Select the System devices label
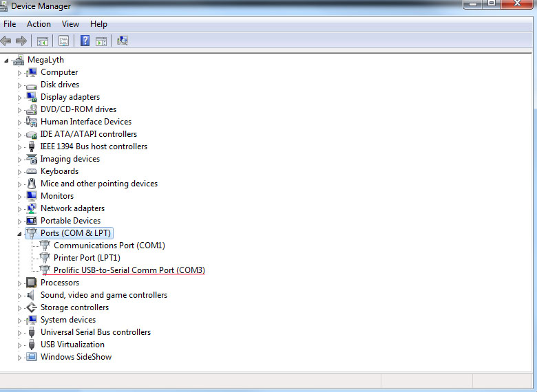 (68, 320)
